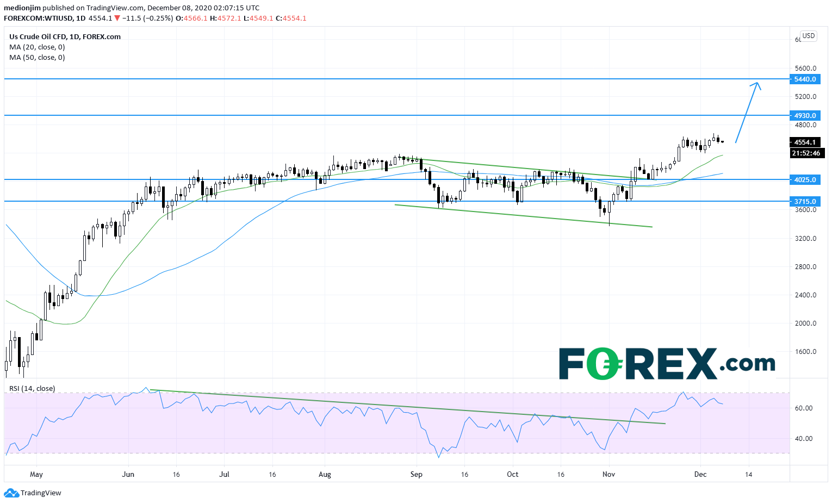Click the TradingView cloud logo icon

tap(11, 493)
